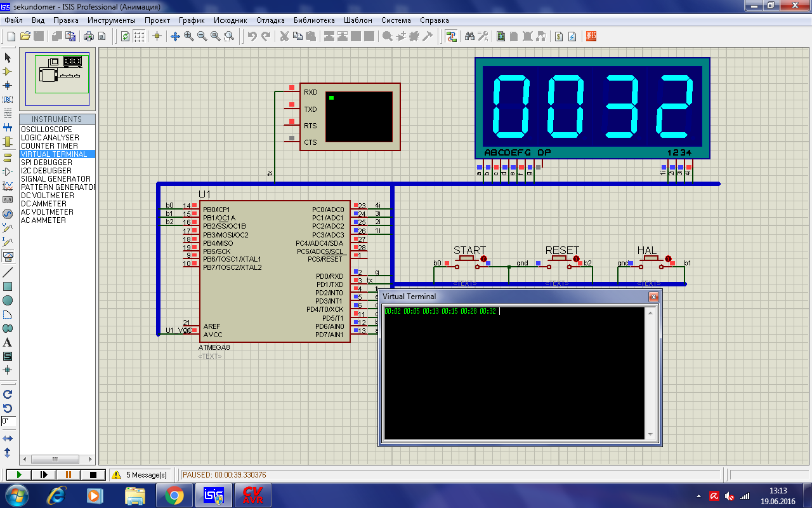
Task: Click the schematic overview thumbnail
Action: [57, 79]
